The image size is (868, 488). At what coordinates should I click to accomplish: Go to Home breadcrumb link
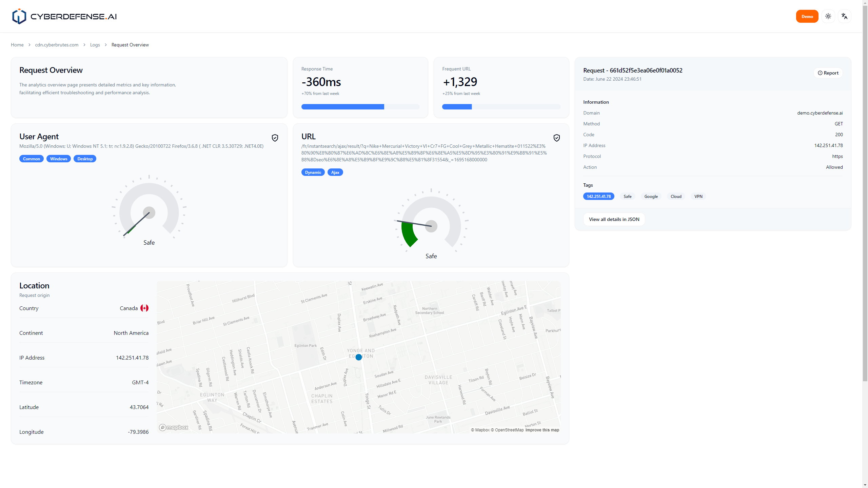tap(17, 45)
